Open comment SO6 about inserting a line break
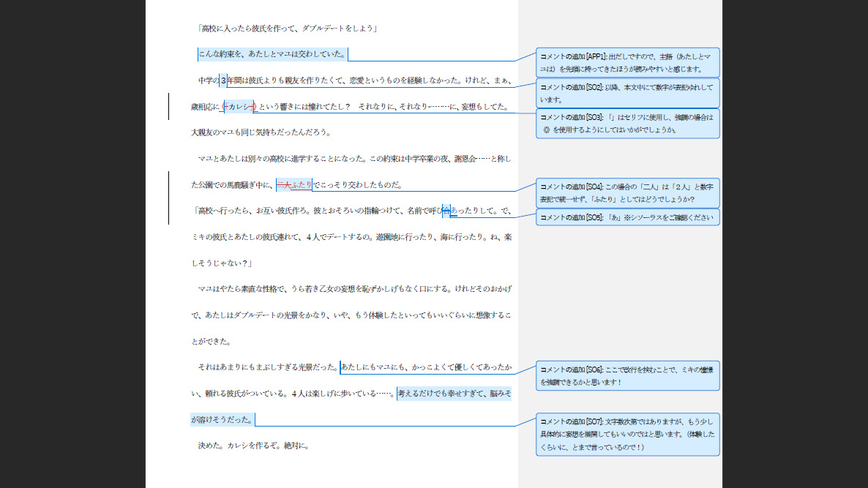This screenshot has height=488, width=868. (627, 375)
